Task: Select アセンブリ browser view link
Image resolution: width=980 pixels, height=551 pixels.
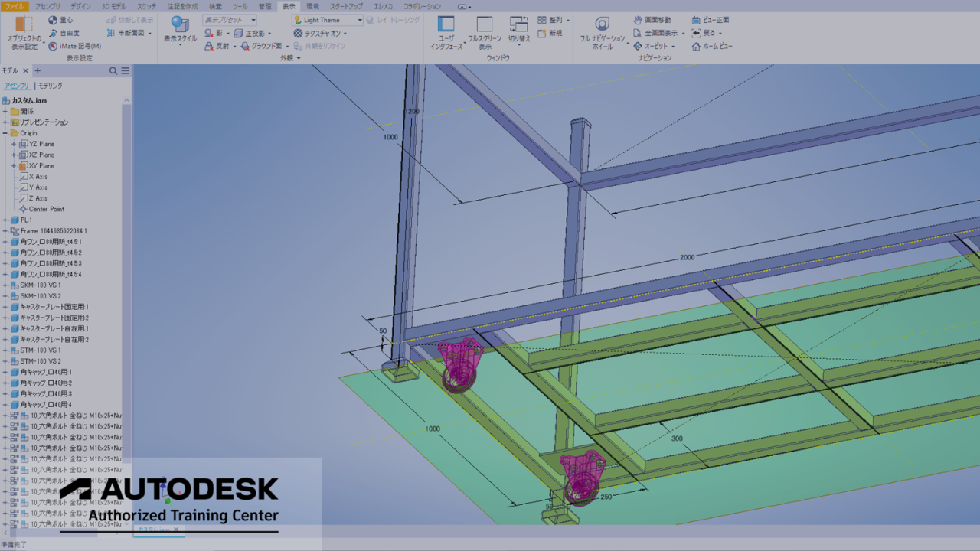Action: 17,86
